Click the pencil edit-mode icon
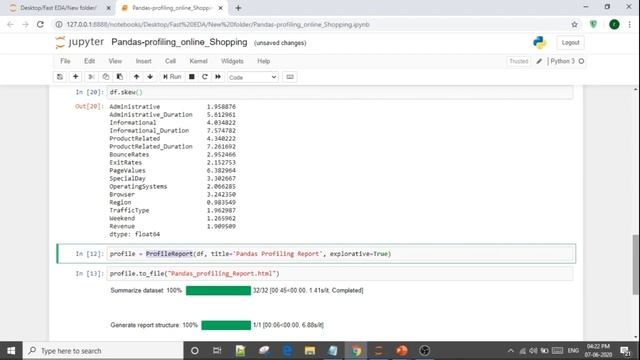This screenshot has height=360, width=640. pyautogui.click(x=539, y=61)
